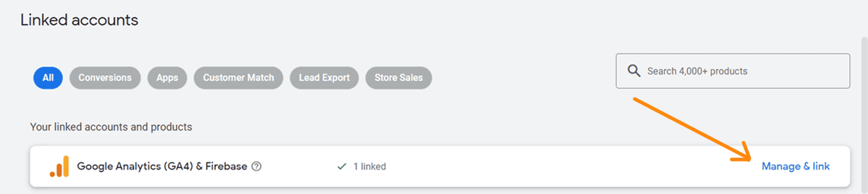Click the Linked accounts page heading
The height and width of the screenshot is (194, 868).
79,20
